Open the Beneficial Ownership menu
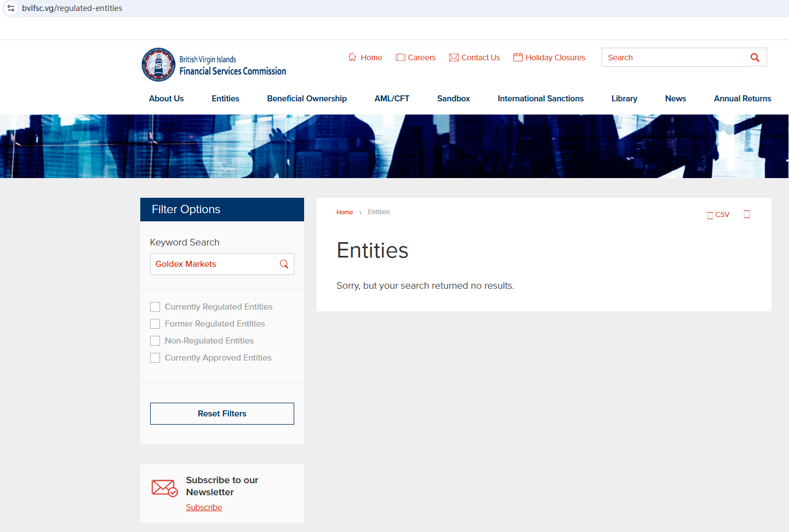This screenshot has height=532, width=789. point(307,99)
